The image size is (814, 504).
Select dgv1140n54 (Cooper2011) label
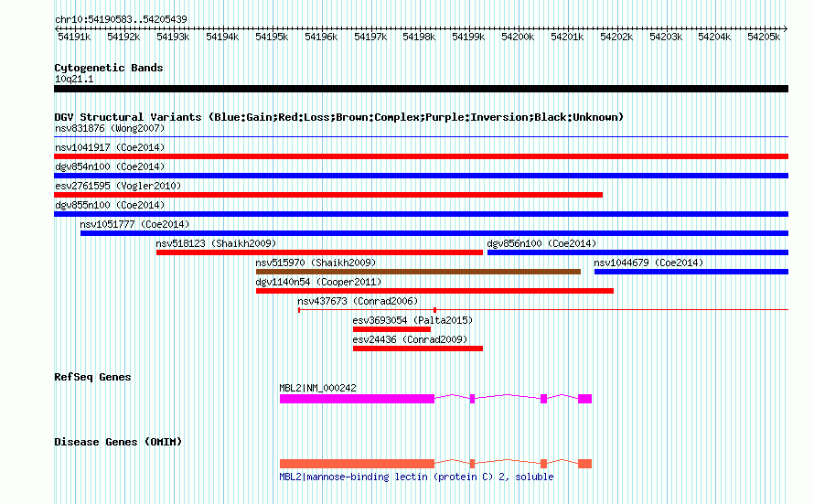(319, 282)
